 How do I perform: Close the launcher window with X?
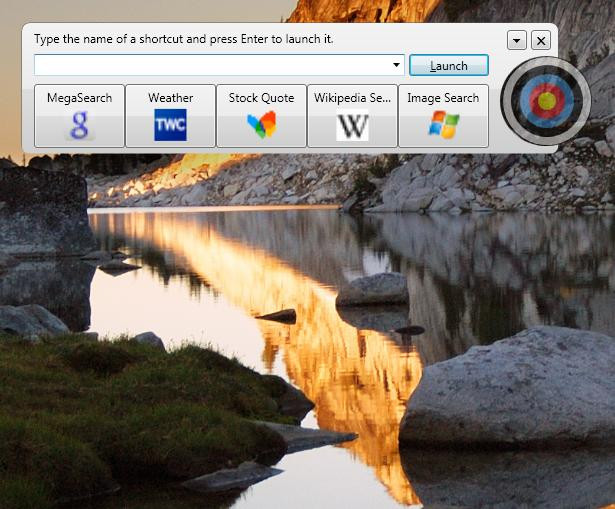[541, 40]
